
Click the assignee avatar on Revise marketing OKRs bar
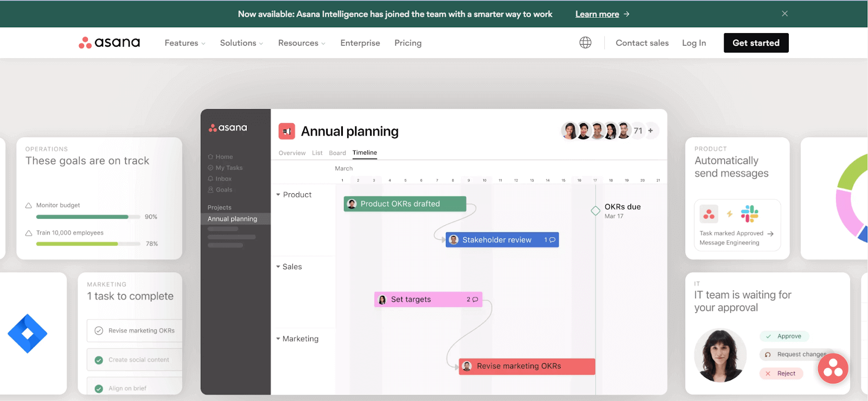click(x=467, y=366)
